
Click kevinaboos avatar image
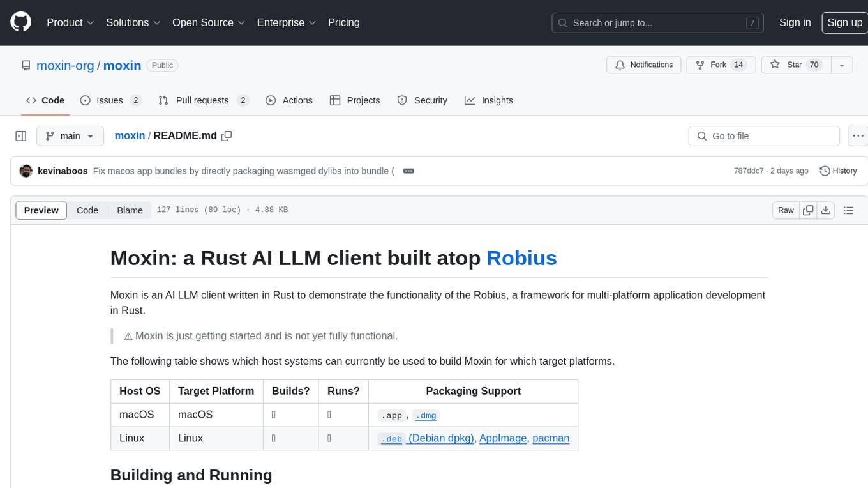tap(26, 171)
